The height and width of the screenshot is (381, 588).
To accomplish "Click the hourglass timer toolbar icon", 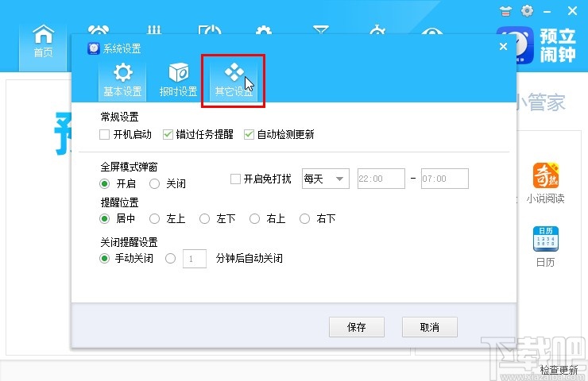I will pyautogui.click(x=321, y=30).
